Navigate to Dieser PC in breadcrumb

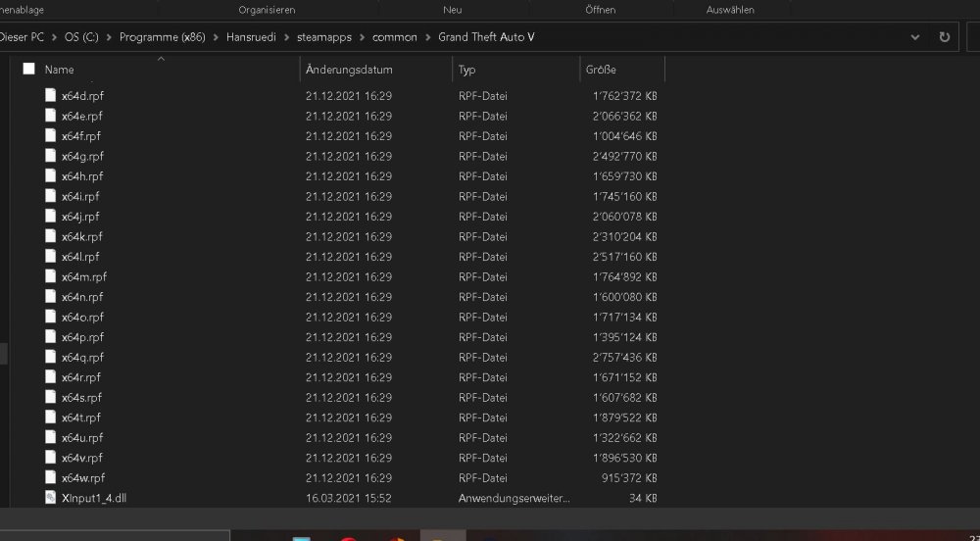coord(22,37)
